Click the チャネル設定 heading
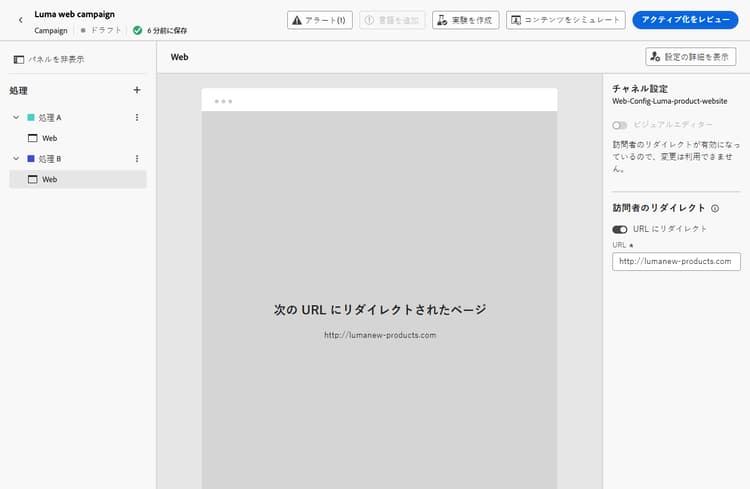Image resolution: width=750 pixels, height=489 pixels. tap(640, 89)
